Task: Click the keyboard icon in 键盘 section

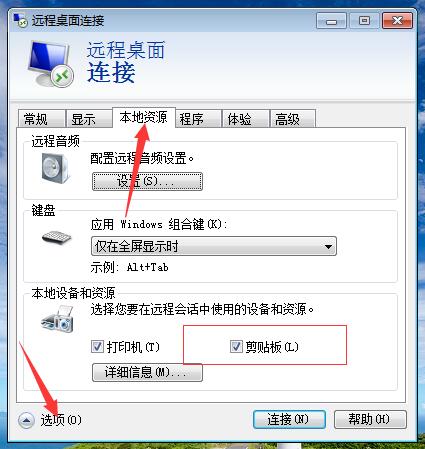Action: [x=56, y=237]
